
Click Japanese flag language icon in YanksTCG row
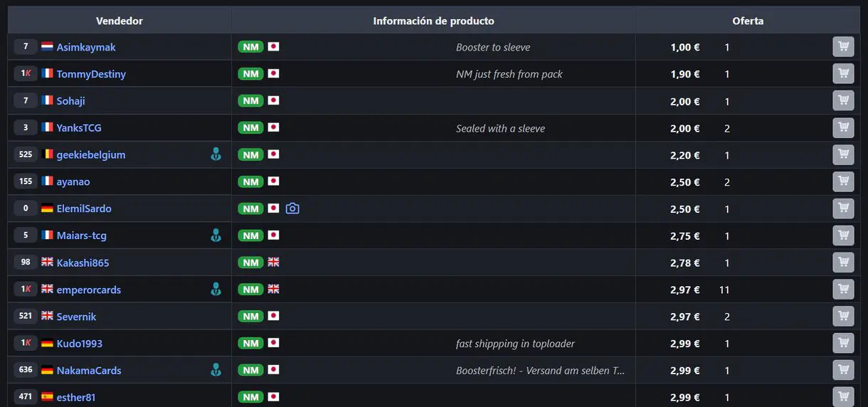tap(273, 128)
